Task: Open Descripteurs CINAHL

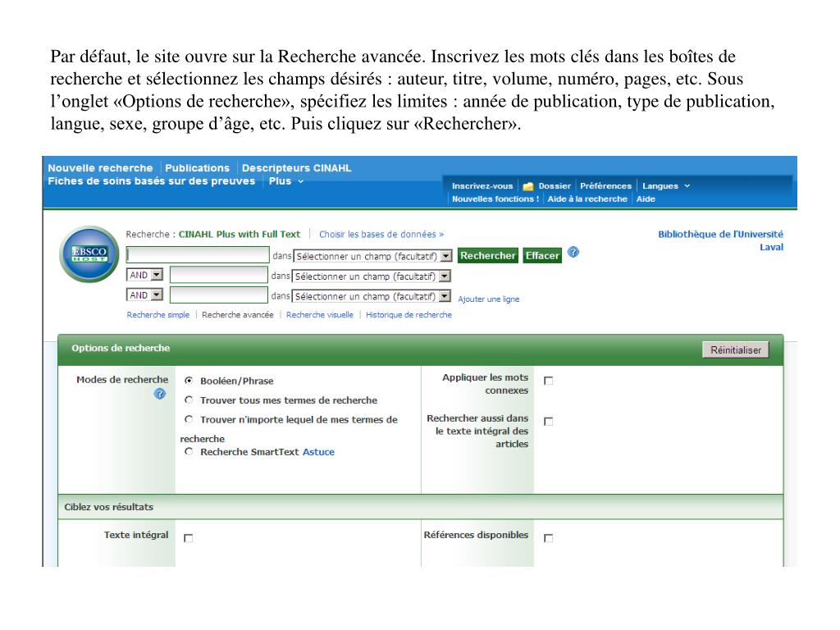Action: [x=296, y=167]
